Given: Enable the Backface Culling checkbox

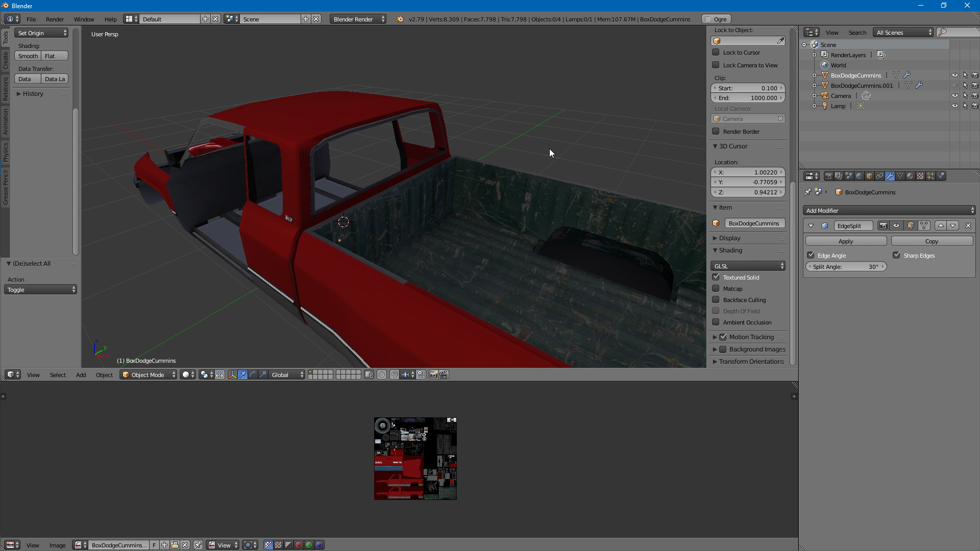Looking at the screenshot, I should point(716,300).
